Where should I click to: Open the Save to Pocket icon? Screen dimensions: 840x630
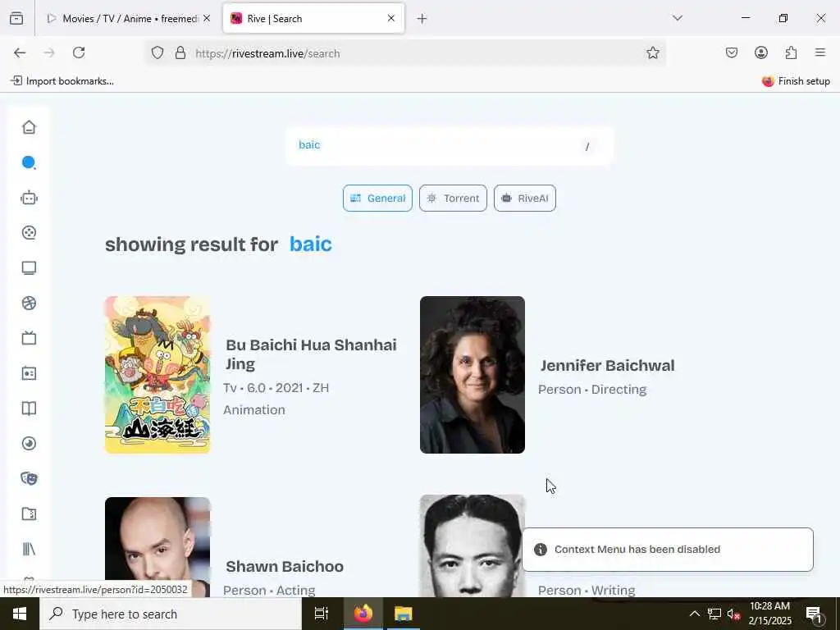point(731,52)
